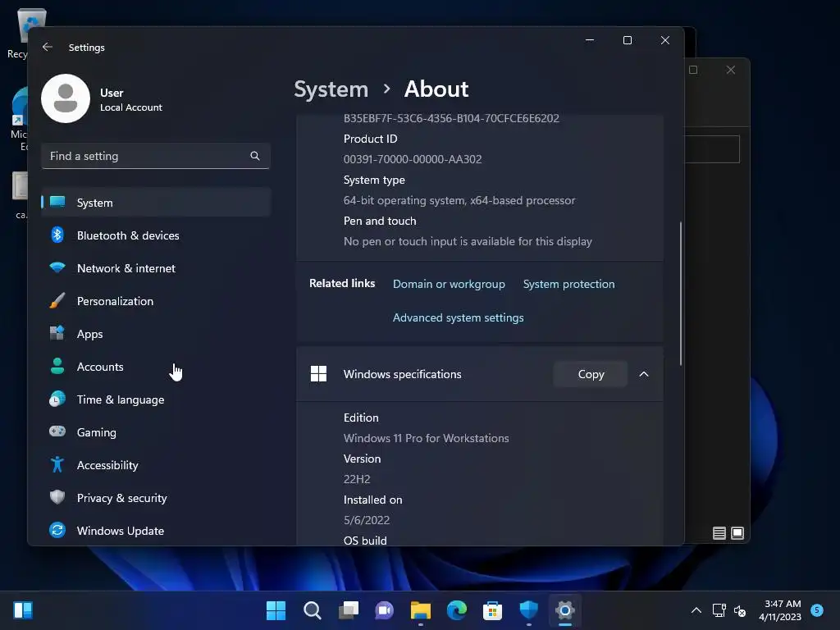Open Accounts settings page
This screenshot has height=630, width=840.
[x=156, y=367]
